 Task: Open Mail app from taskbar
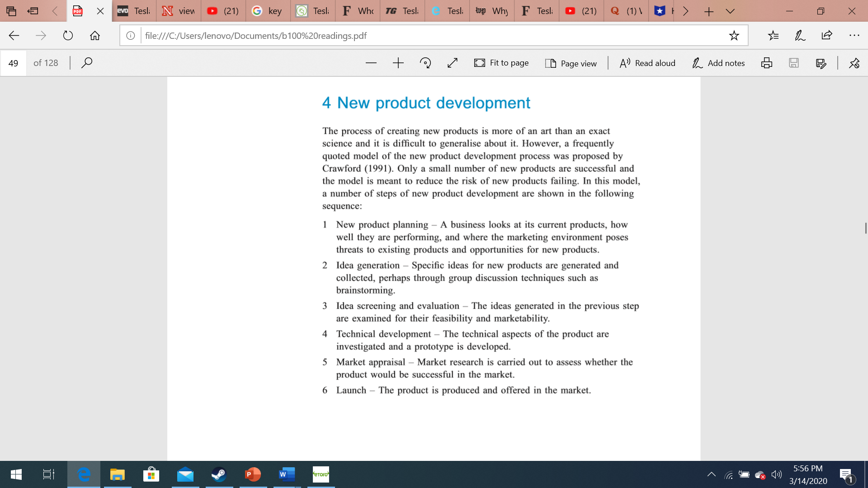point(185,474)
